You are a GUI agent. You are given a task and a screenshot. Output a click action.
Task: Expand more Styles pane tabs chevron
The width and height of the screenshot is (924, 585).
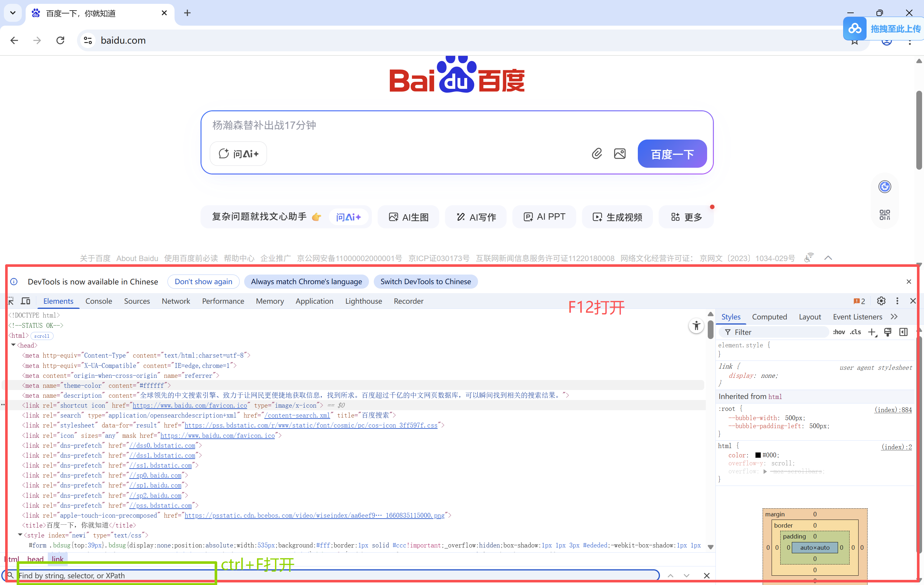(894, 317)
